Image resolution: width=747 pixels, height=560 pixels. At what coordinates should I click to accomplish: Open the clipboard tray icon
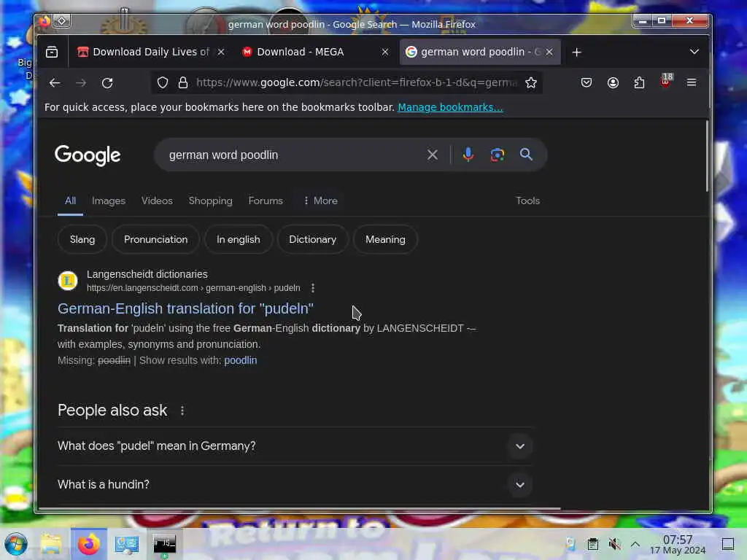coord(592,544)
